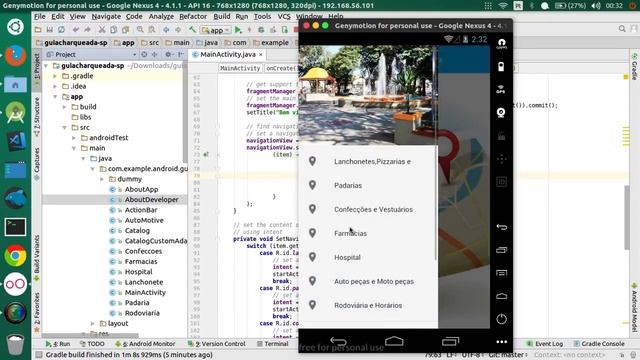The image size is (640, 360).
Task: Expand the .idea folder arrow
Action: 55,86
